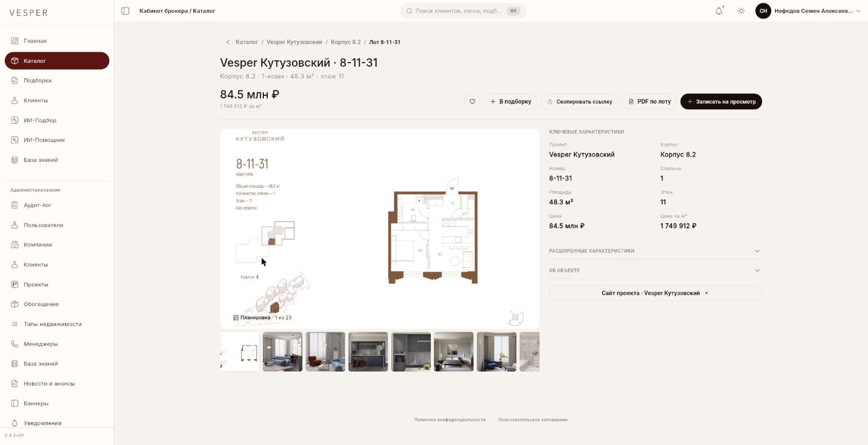
Task: Click the Кабинет брокера / Каталог header text
Action: [177, 11]
